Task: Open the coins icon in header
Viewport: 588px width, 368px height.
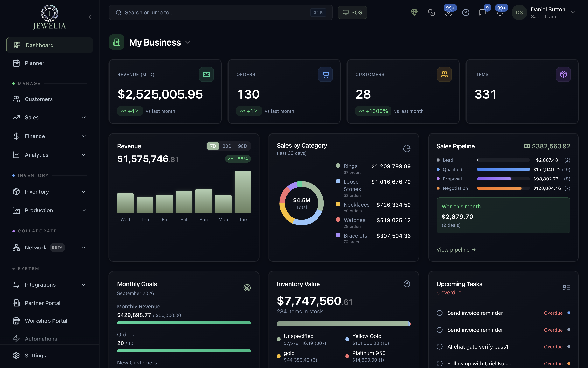Action: pos(431,12)
